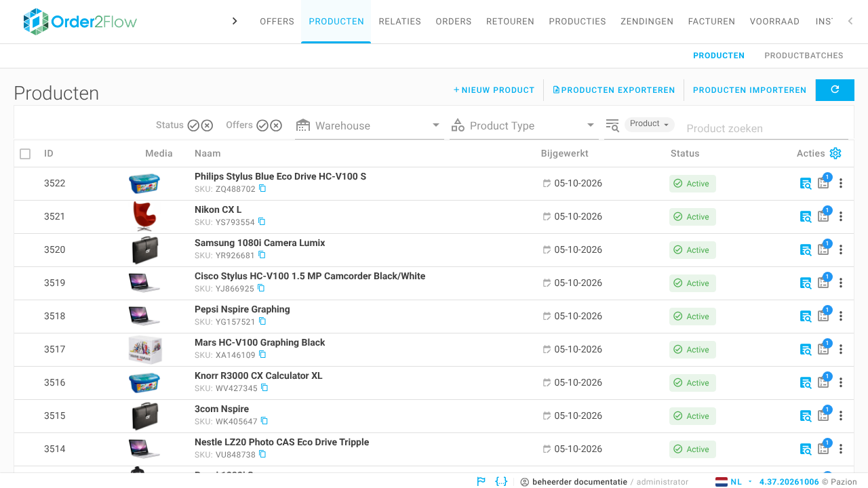Image resolution: width=868 pixels, height=488 pixels.
Task: Toggle the Offers cross filter
Action: [x=276, y=125]
